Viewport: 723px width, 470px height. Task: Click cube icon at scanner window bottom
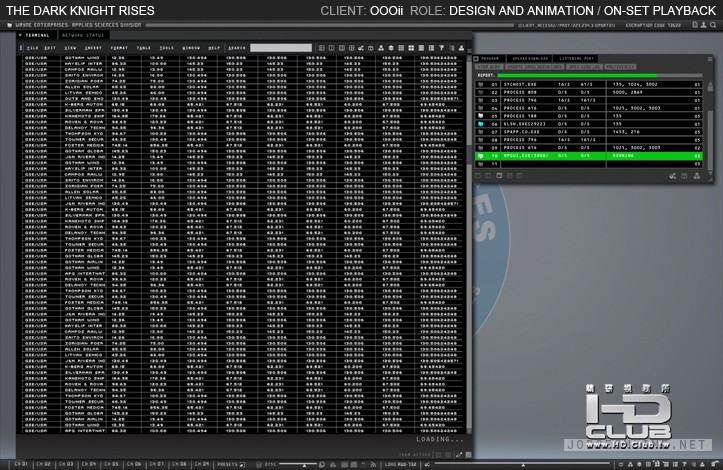684,176
